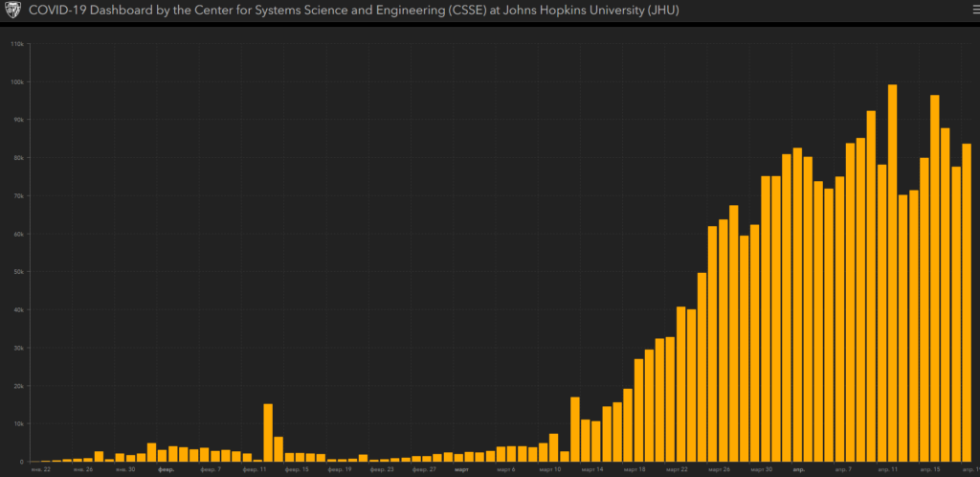Click the 'янв. 30' date label
This screenshot has width=980, height=477.
coord(125,469)
